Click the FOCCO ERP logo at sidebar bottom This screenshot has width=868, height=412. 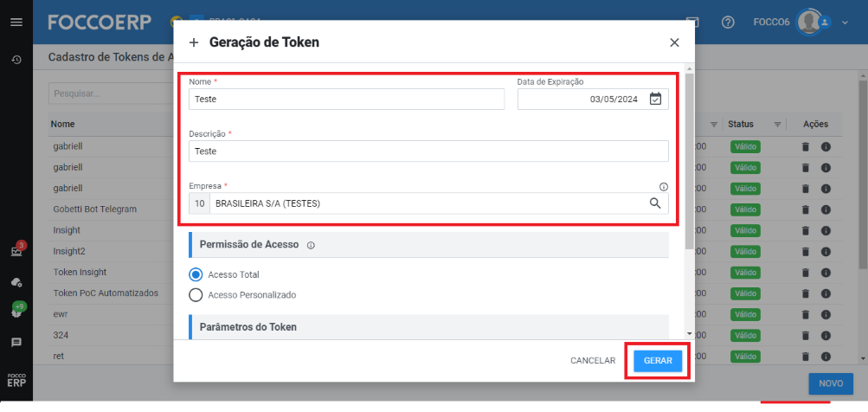[16, 381]
